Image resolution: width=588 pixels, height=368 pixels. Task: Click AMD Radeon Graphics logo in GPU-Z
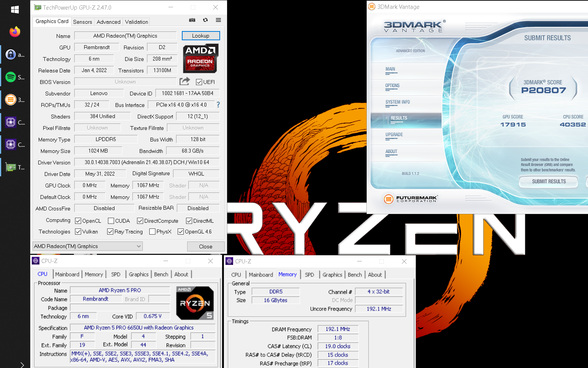pos(201,58)
